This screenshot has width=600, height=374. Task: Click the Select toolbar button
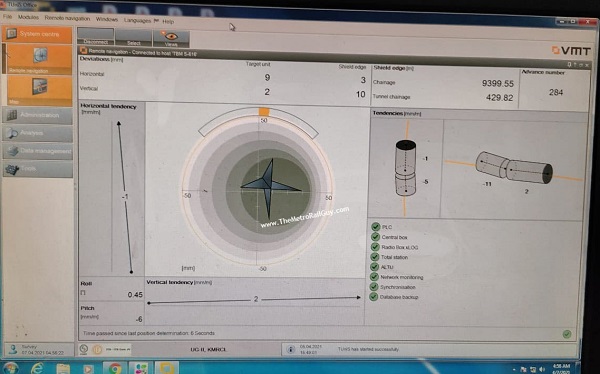tap(134, 38)
